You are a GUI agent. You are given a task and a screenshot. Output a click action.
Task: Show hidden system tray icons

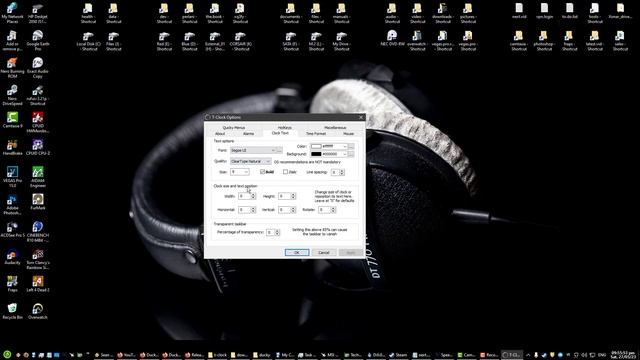(x=528, y=355)
